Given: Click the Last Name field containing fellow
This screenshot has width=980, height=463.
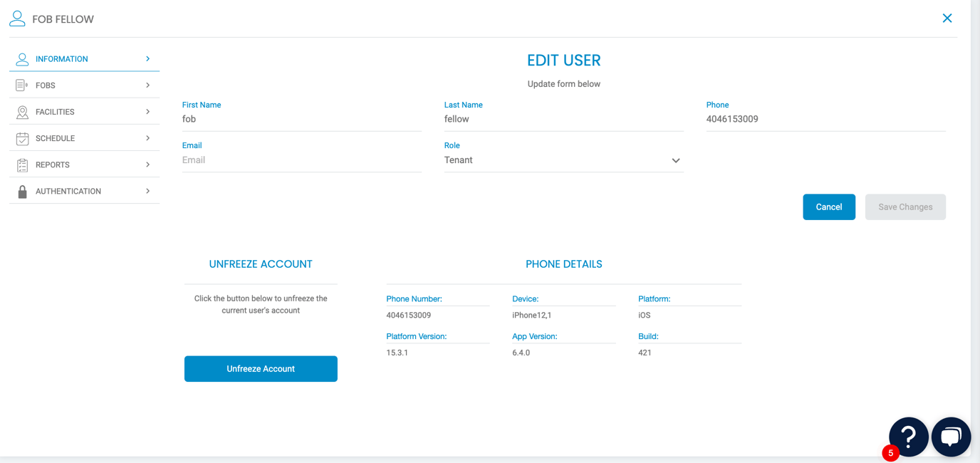Looking at the screenshot, I should [x=563, y=120].
